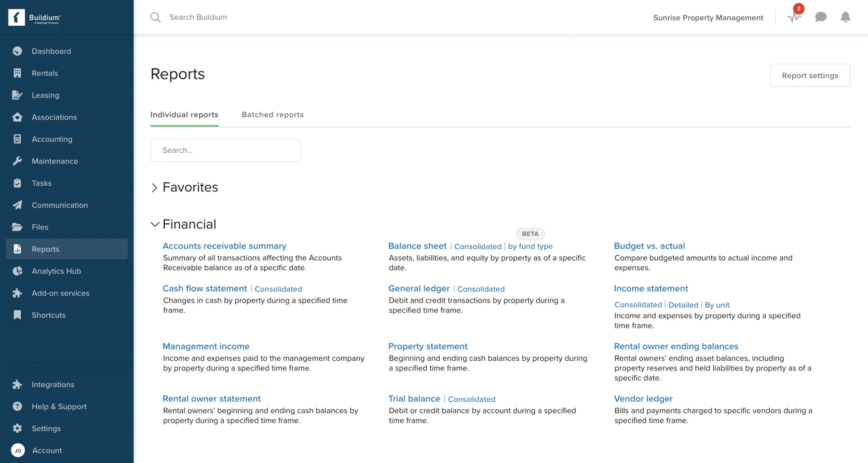Click the Search Buildium box
The image size is (868, 463).
(x=198, y=17)
